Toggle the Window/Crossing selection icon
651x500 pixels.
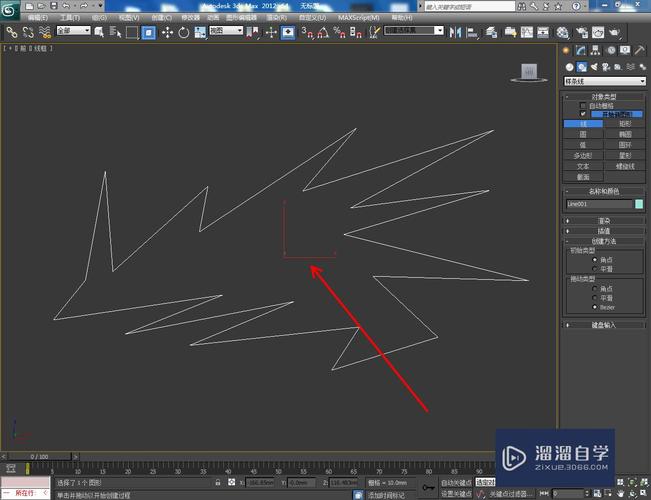coord(149,32)
